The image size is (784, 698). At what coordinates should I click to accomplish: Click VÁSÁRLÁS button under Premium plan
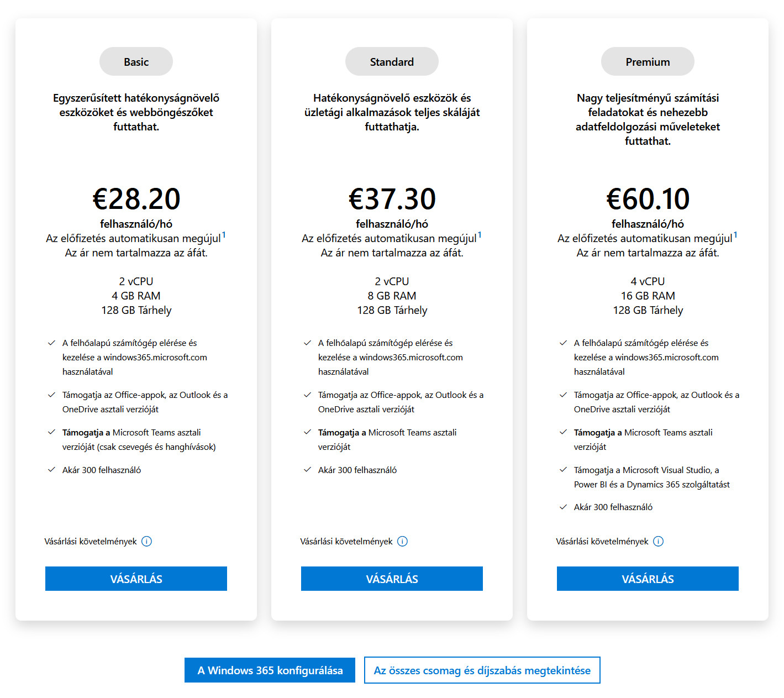648,579
